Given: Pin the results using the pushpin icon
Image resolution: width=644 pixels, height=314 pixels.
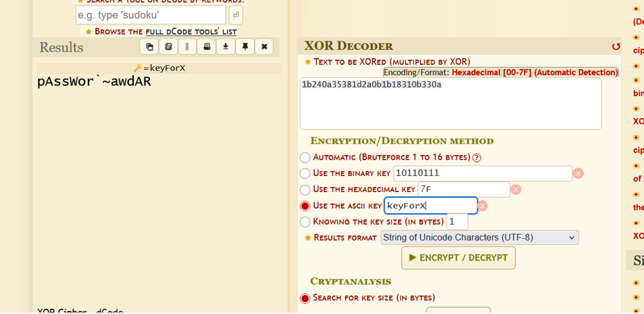Looking at the screenshot, I should pos(245,47).
